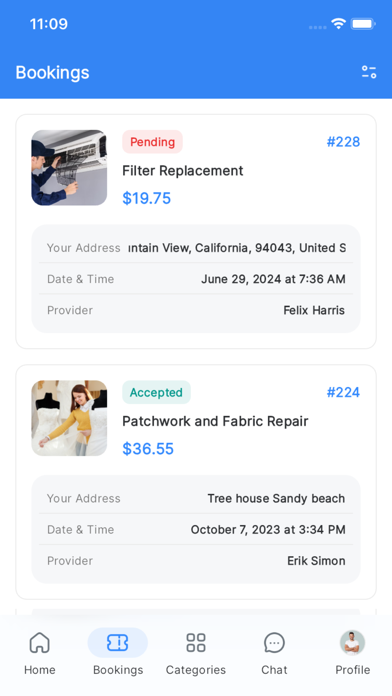Tap the Pending status badge
Image resolution: width=392 pixels, height=696 pixels.
tap(152, 142)
